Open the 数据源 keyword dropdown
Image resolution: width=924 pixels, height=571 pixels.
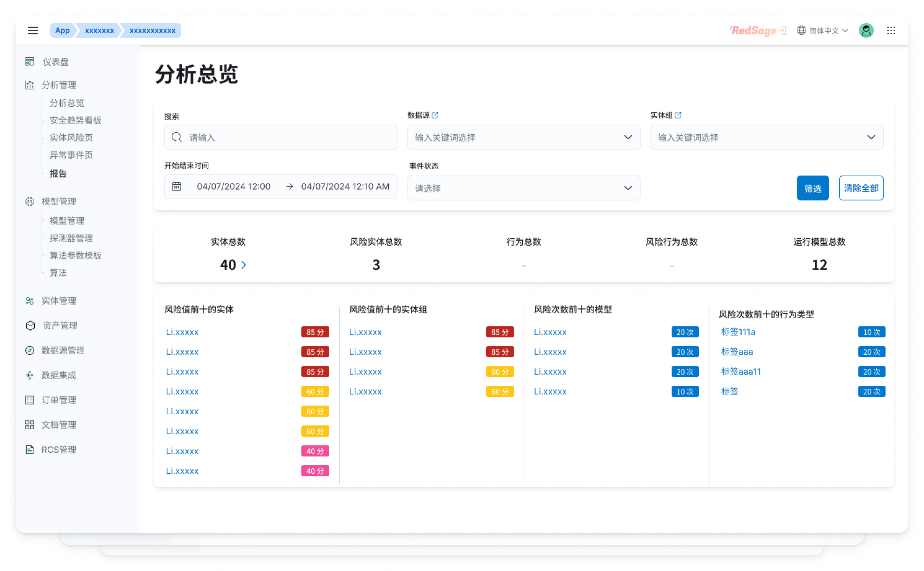coord(523,138)
